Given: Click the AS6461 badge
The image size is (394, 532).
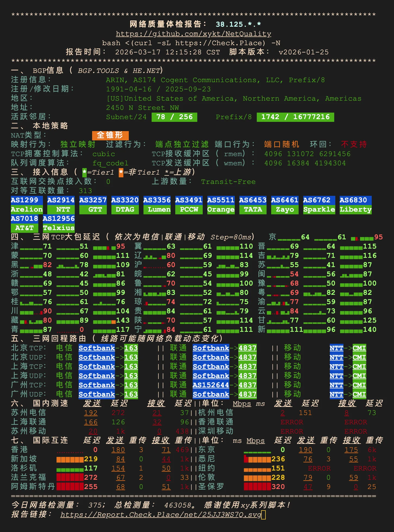Looking at the screenshot, I should 285,200.
